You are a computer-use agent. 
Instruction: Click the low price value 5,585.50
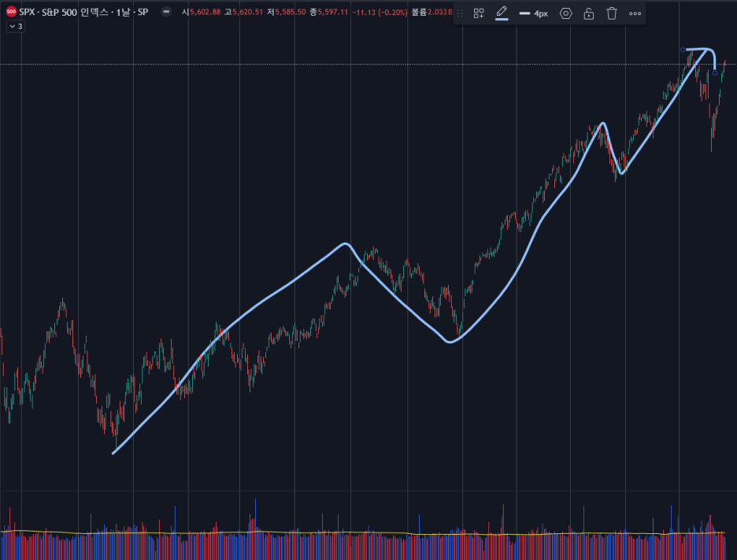290,12
